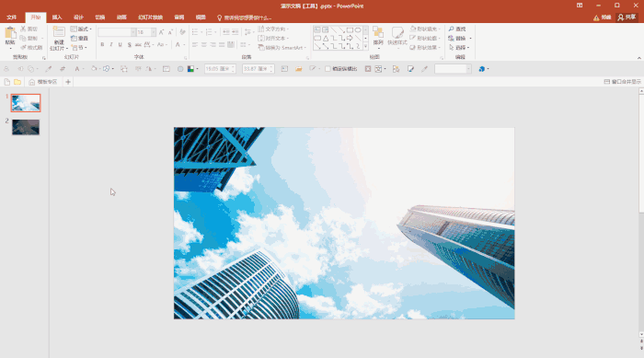The width and height of the screenshot is (644, 358).
Task: Click the Increase Indent icon
Action: click(235, 32)
